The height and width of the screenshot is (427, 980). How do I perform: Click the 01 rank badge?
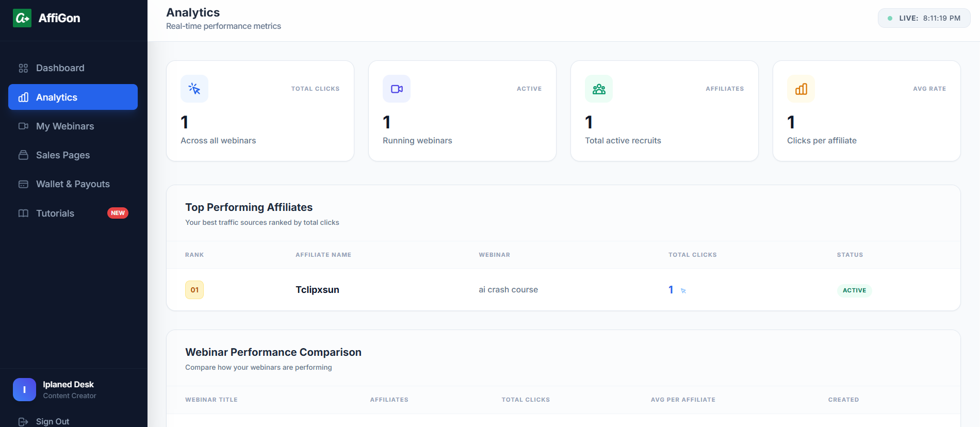[x=194, y=290]
